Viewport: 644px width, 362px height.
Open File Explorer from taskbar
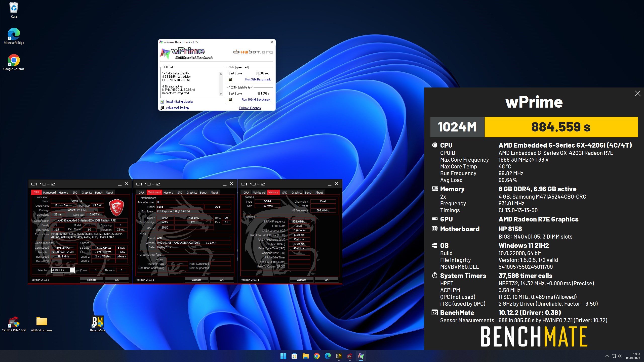(305, 356)
